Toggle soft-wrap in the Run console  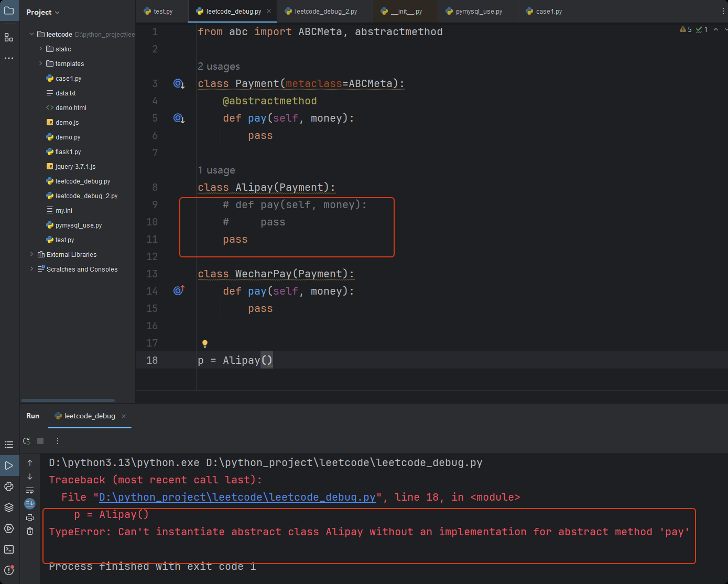coord(30,490)
